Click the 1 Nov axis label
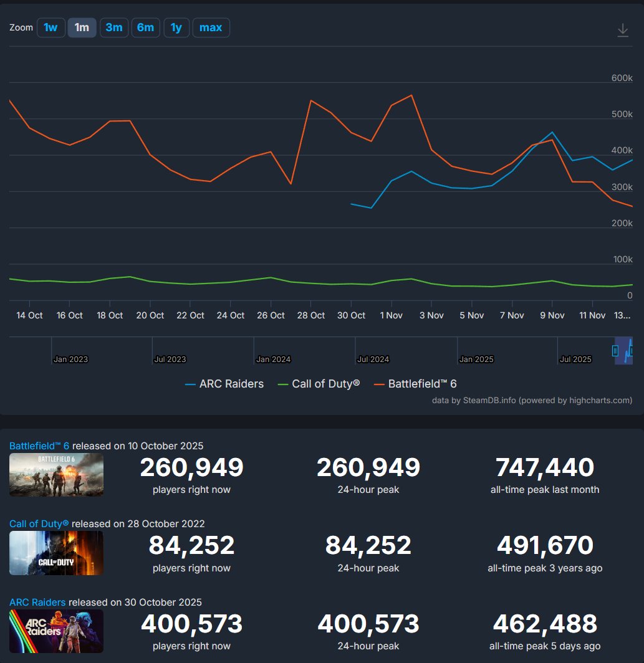Viewport: 644px width, 663px height. 392,315
